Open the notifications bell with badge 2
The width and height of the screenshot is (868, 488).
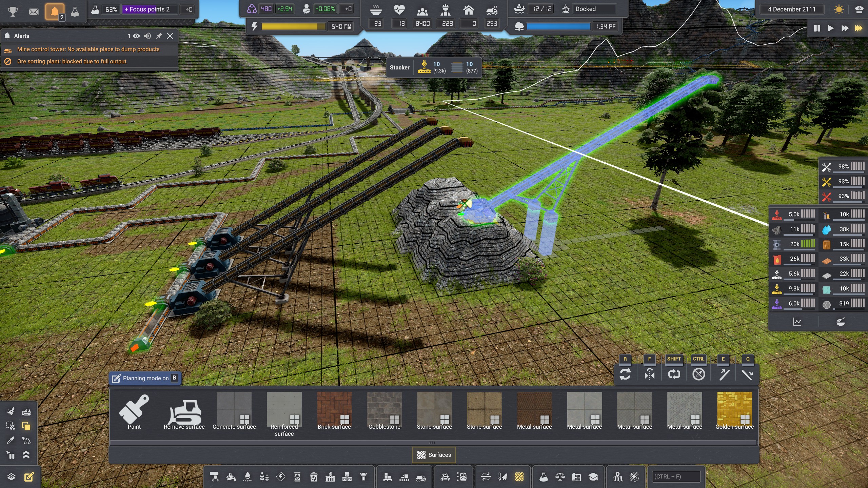tap(55, 12)
